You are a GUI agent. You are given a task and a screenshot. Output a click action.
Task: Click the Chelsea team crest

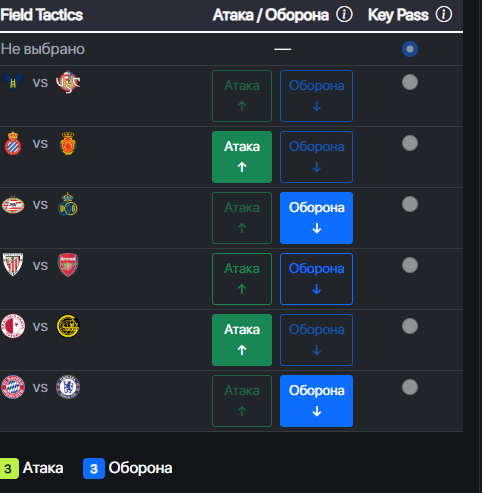pyautogui.click(x=68, y=387)
